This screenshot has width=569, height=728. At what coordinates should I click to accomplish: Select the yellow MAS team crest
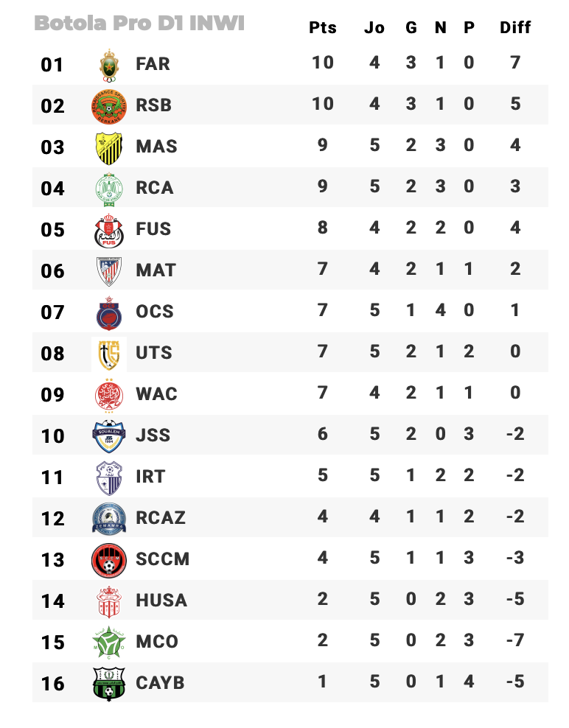click(109, 147)
